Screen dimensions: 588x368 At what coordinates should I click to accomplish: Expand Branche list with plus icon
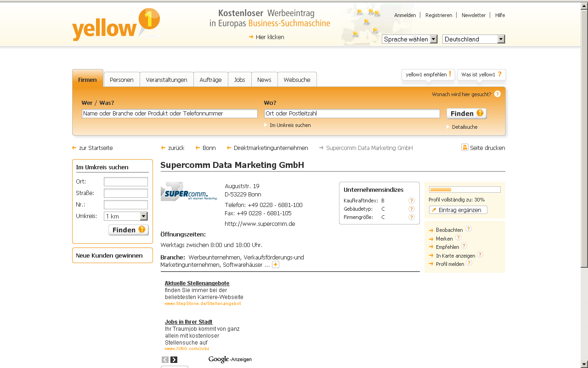[x=276, y=264]
